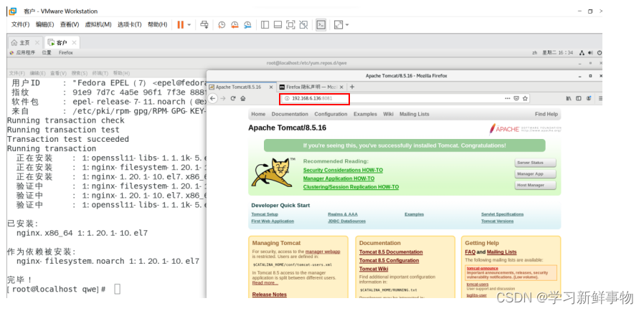
Task: Open a new Firefox tab with the plus button
Action: (x=352, y=87)
